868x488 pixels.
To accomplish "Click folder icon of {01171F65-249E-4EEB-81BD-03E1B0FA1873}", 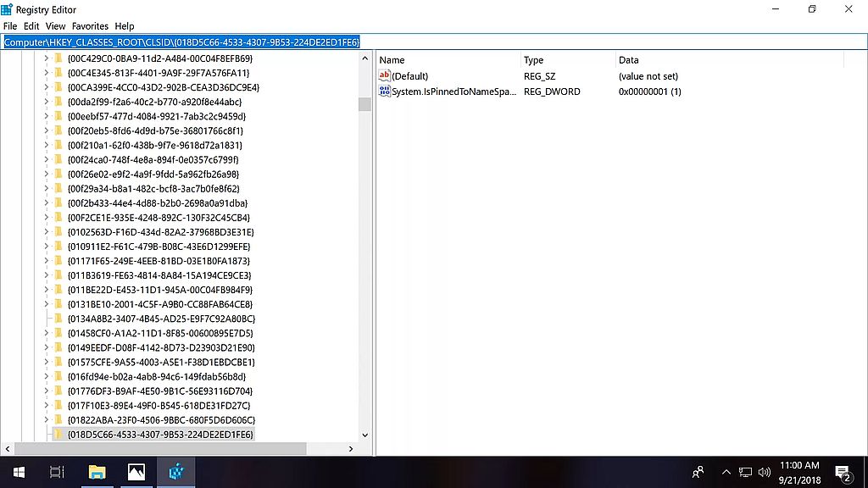I will tap(58, 261).
